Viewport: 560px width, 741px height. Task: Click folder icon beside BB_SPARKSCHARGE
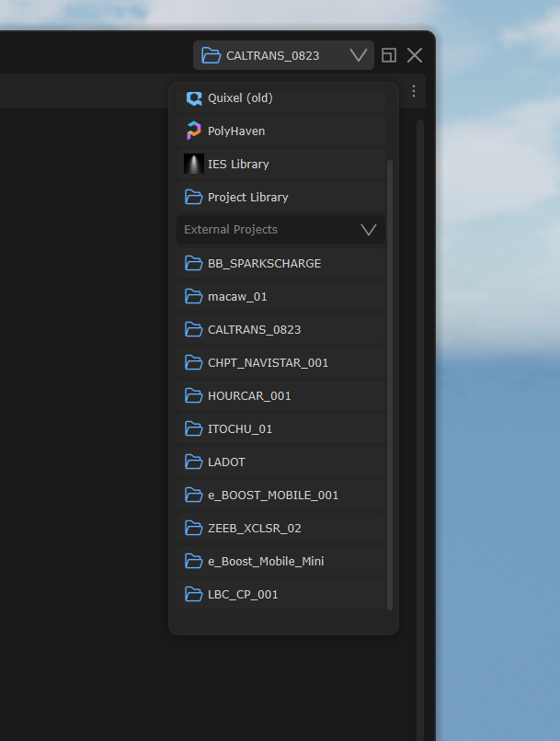click(194, 263)
